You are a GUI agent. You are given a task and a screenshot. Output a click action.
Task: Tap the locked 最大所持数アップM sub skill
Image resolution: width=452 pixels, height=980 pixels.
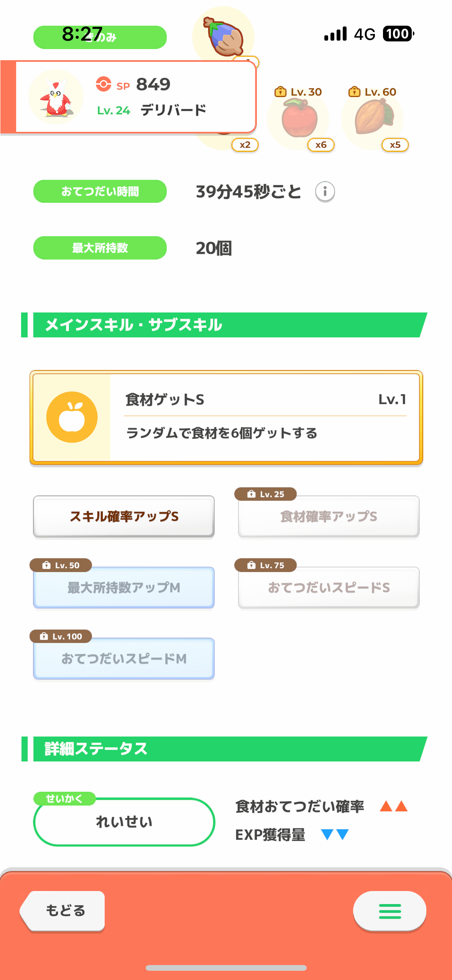click(x=124, y=587)
